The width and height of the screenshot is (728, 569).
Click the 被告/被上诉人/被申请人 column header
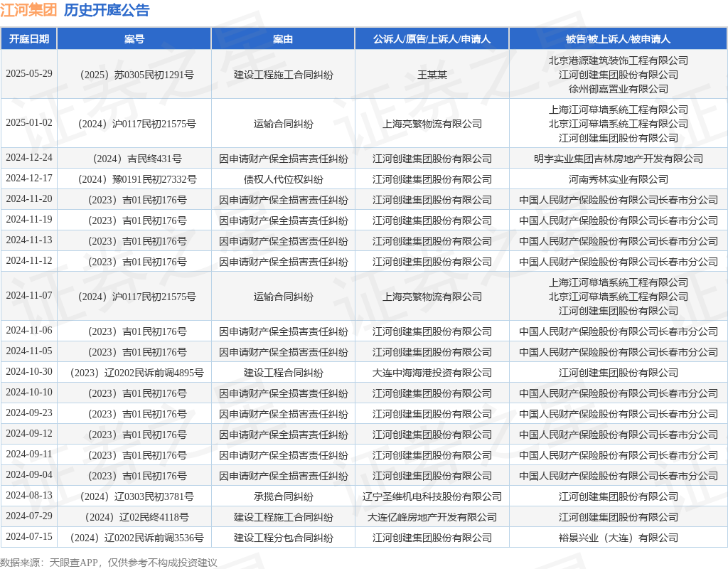[x=618, y=39]
